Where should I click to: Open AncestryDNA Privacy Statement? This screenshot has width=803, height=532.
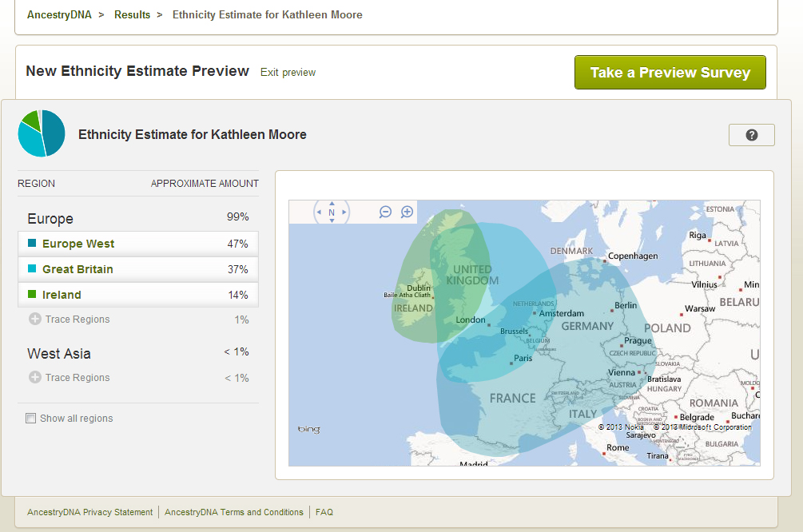(89, 512)
